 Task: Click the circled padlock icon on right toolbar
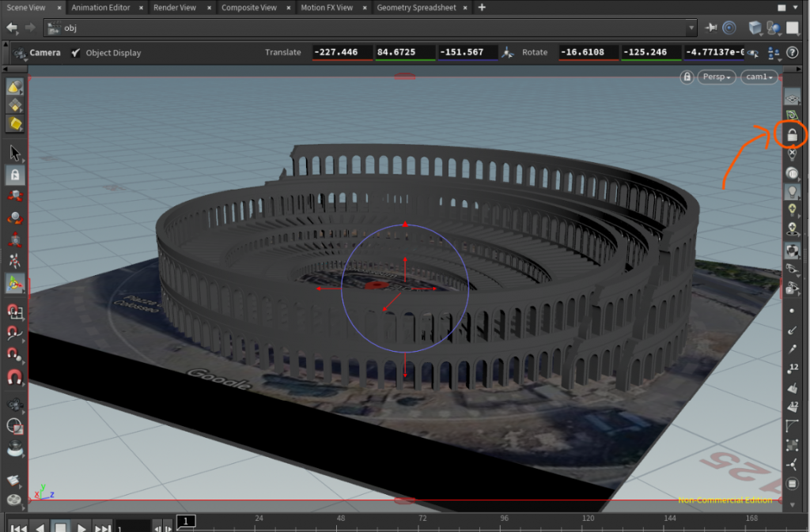click(x=791, y=134)
